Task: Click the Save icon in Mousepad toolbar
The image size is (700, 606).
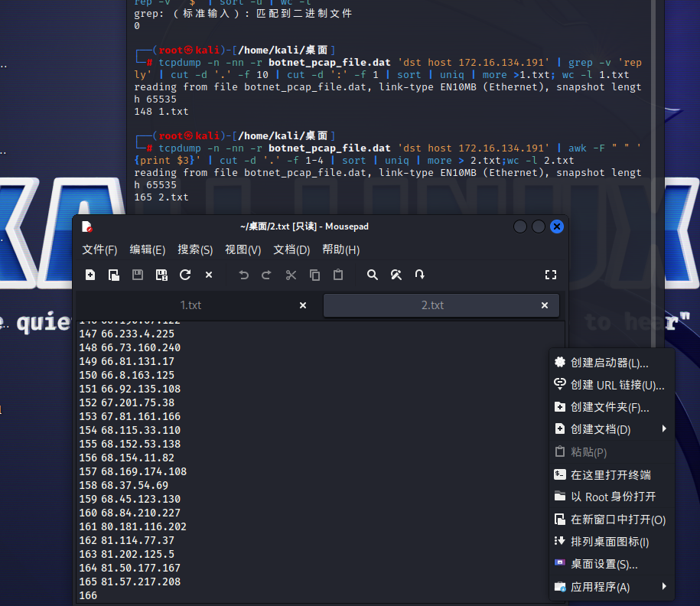Action: point(138,275)
